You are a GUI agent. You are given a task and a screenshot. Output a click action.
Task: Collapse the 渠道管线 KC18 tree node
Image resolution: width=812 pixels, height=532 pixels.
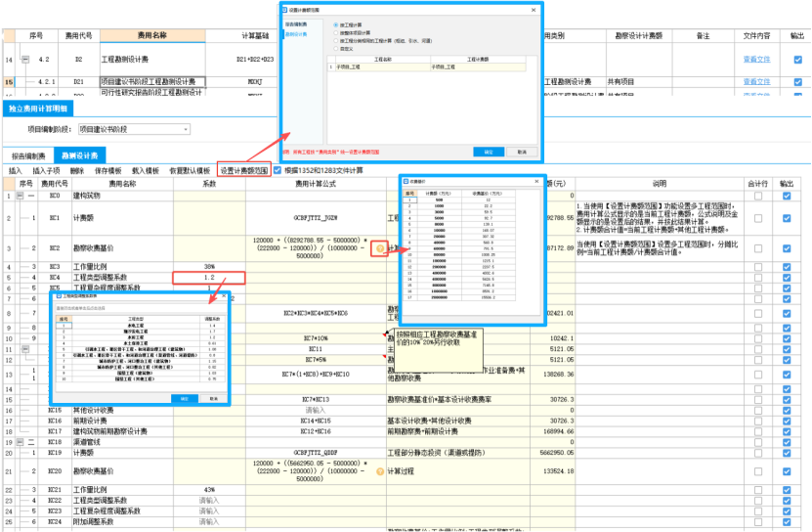[19, 442]
